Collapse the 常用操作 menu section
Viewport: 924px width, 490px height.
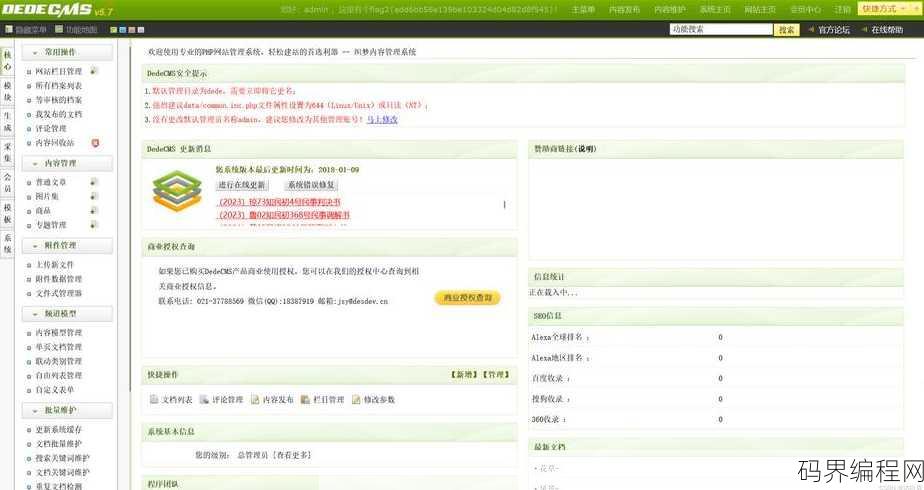(67, 52)
